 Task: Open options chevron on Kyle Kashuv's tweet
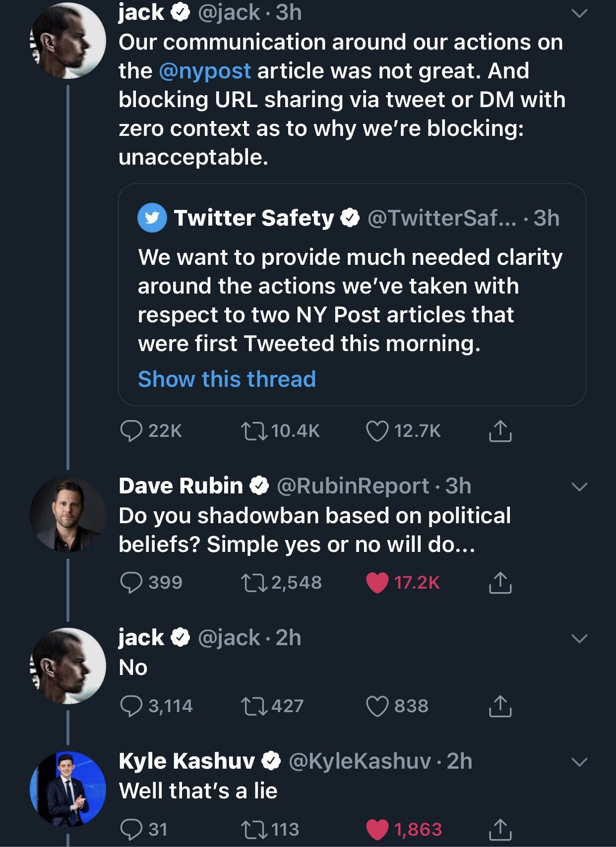579,762
